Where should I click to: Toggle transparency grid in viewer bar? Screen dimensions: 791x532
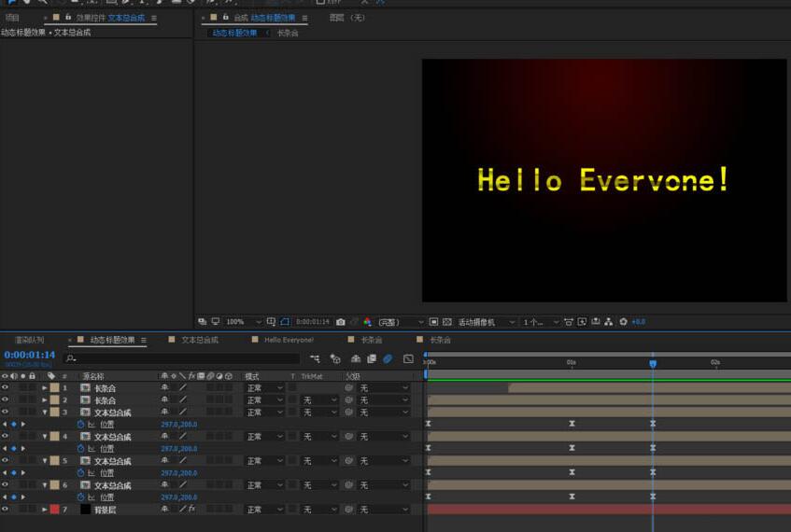447,322
